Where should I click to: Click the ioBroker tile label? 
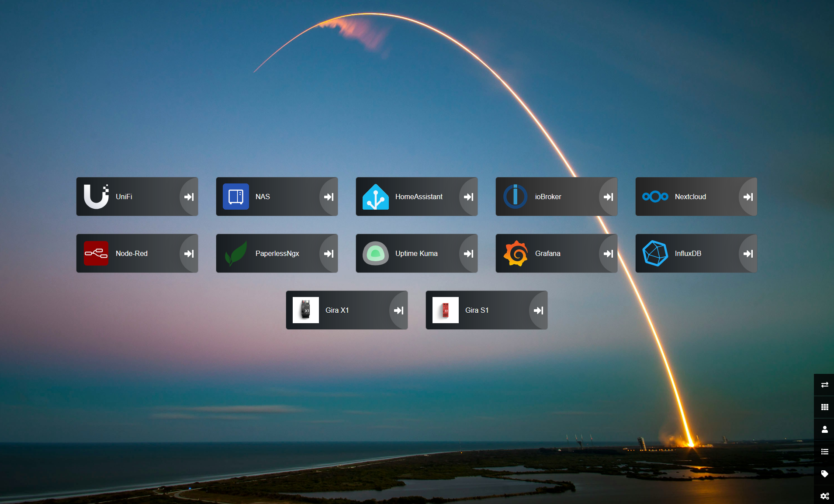click(548, 197)
